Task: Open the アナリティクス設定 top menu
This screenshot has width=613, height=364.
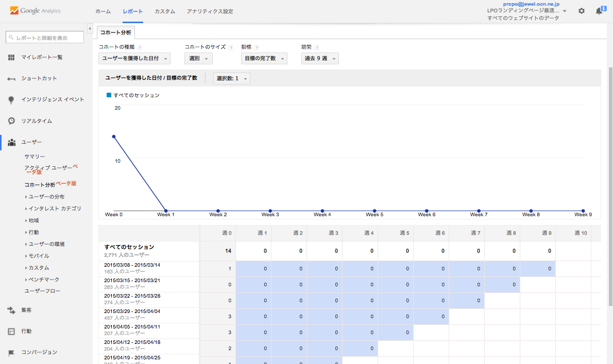Action: click(x=210, y=11)
